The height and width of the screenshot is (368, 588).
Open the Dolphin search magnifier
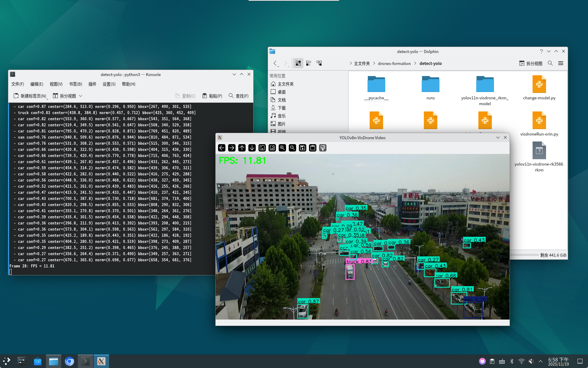pos(550,63)
